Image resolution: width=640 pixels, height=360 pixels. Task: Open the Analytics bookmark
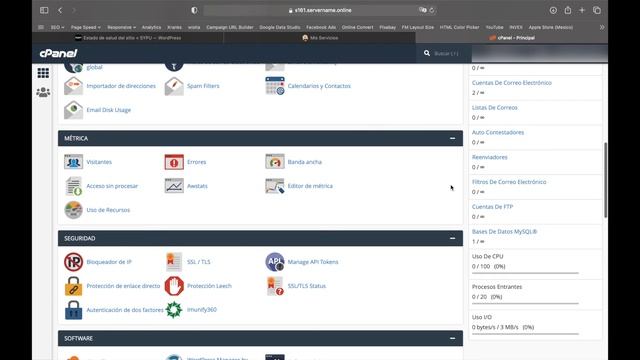[x=151, y=27]
